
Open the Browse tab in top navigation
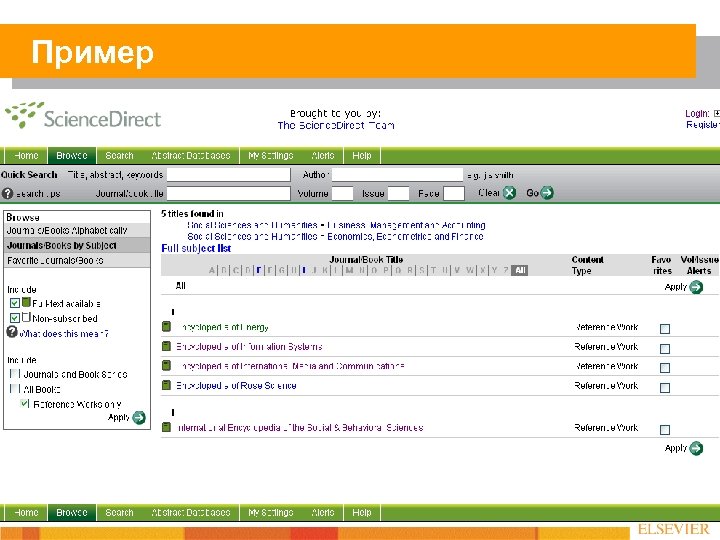point(72,156)
